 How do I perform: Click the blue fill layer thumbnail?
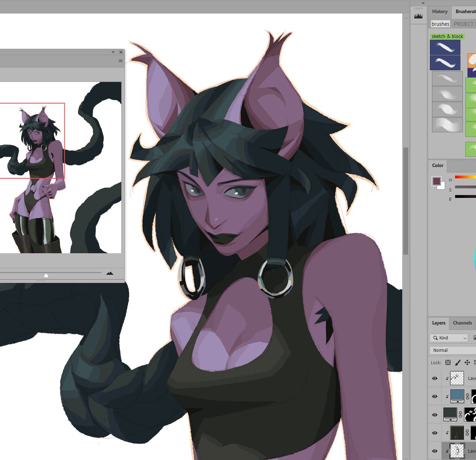click(x=457, y=396)
